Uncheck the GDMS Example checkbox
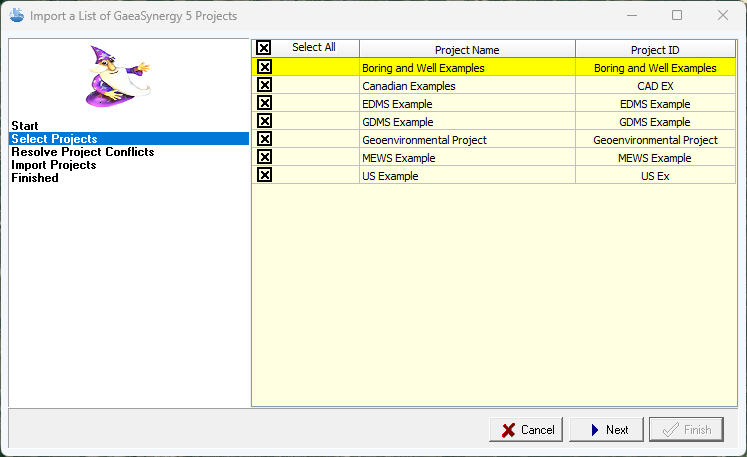This screenshot has width=747, height=457. click(264, 121)
